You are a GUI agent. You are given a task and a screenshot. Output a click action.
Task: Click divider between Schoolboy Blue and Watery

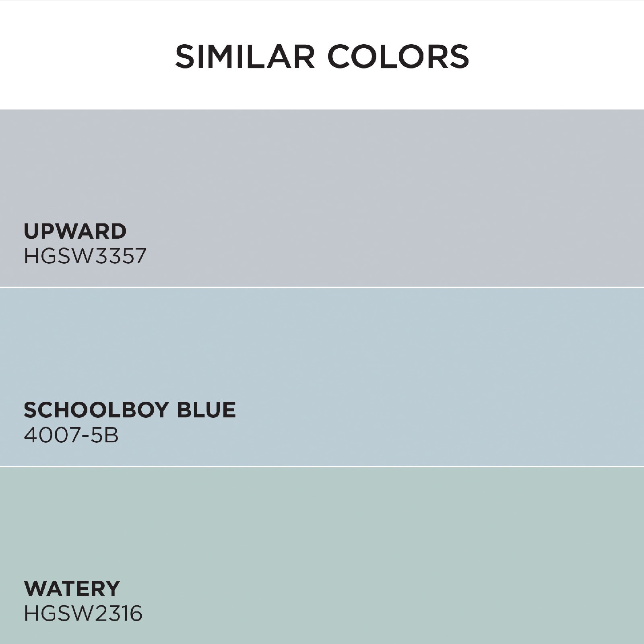322,466
